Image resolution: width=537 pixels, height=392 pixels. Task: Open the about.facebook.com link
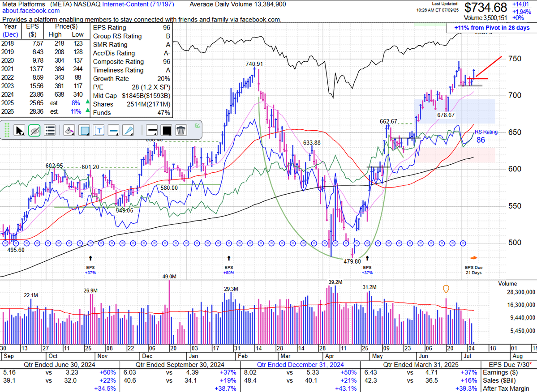tap(31, 11)
